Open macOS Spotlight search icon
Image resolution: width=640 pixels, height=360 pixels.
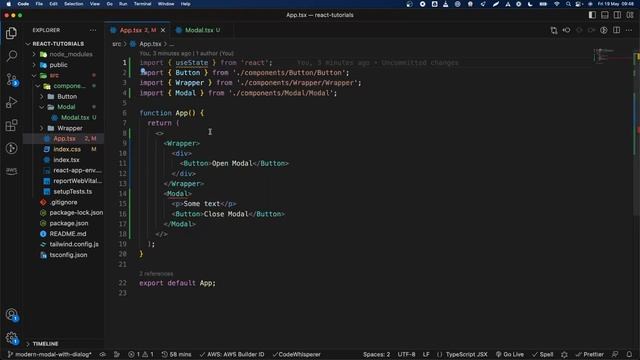[568, 4]
